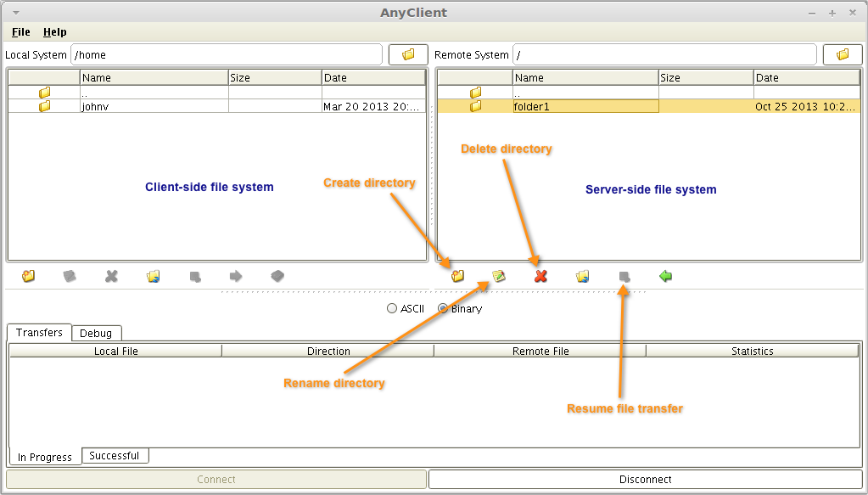Screen dimensions: 868x495
Task: Click the Remote System path field
Action: [x=665, y=53]
